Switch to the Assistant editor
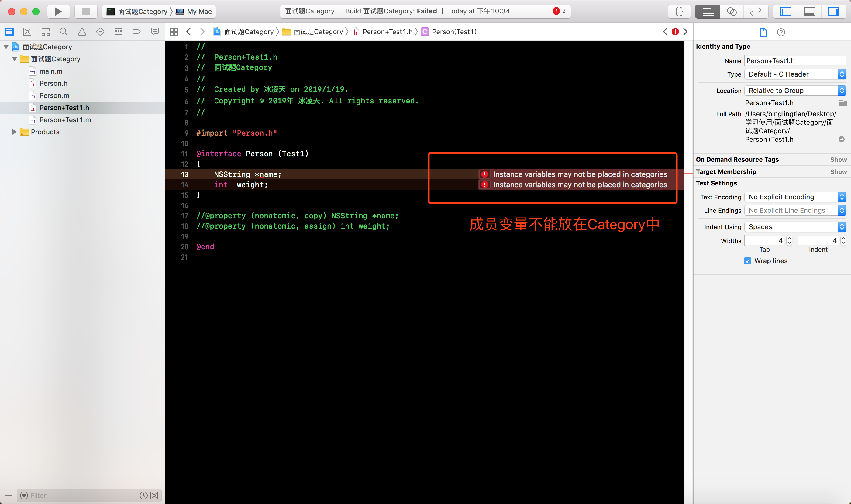The image size is (851, 504). 732,12
